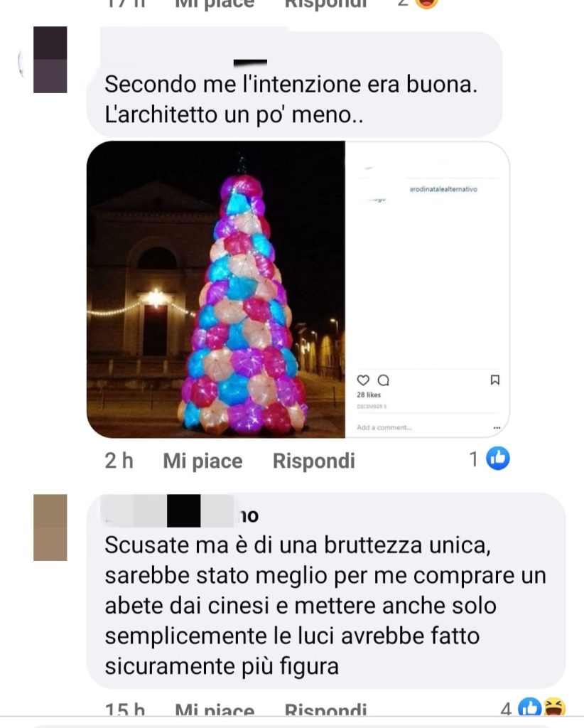Viewport: 584px width, 728px height.
Task: Click the laughing emoji reaction on 15 h comment
Action: [x=554, y=707]
